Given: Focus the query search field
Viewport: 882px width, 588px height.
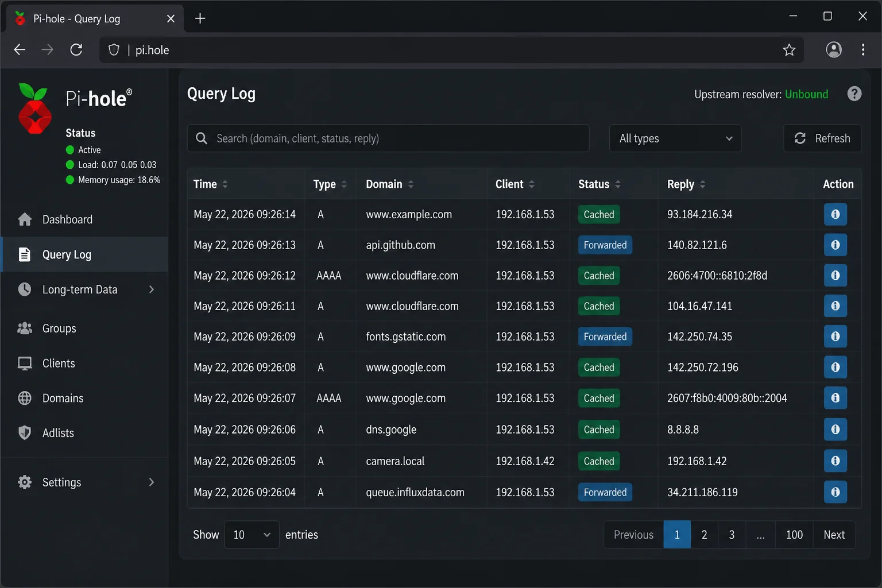Looking at the screenshot, I should (388, 138).
